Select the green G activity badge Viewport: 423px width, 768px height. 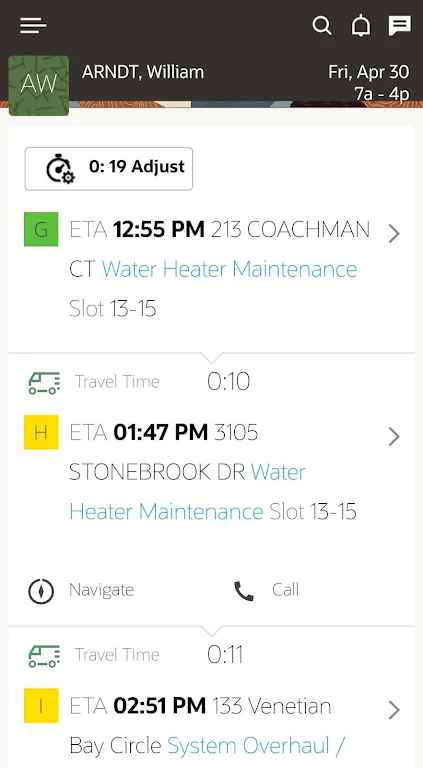(x=41, y=229)
